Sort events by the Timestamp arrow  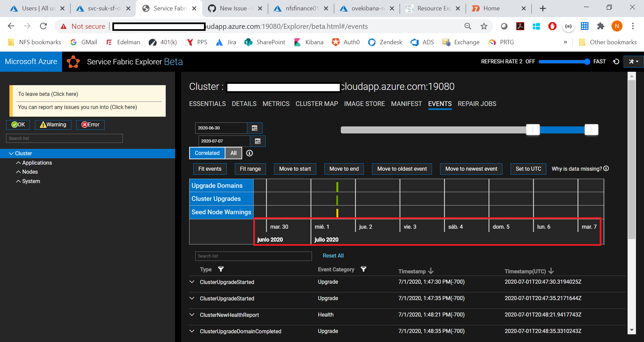[431, 271]
